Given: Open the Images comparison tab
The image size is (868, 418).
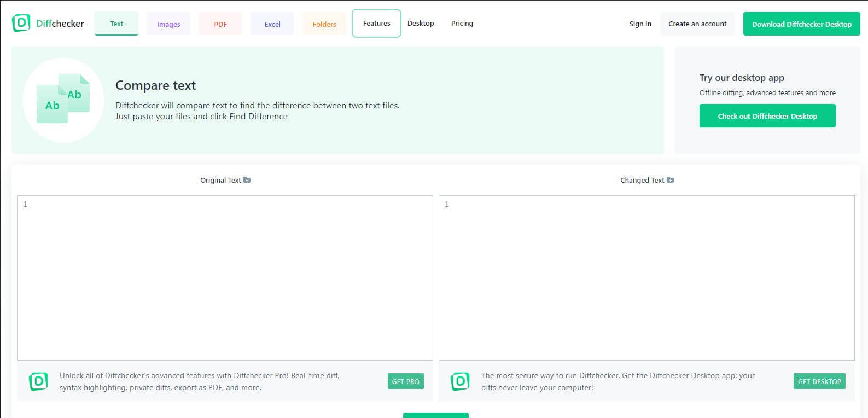Looking at the screenshot, I should (x=168, y=24).
